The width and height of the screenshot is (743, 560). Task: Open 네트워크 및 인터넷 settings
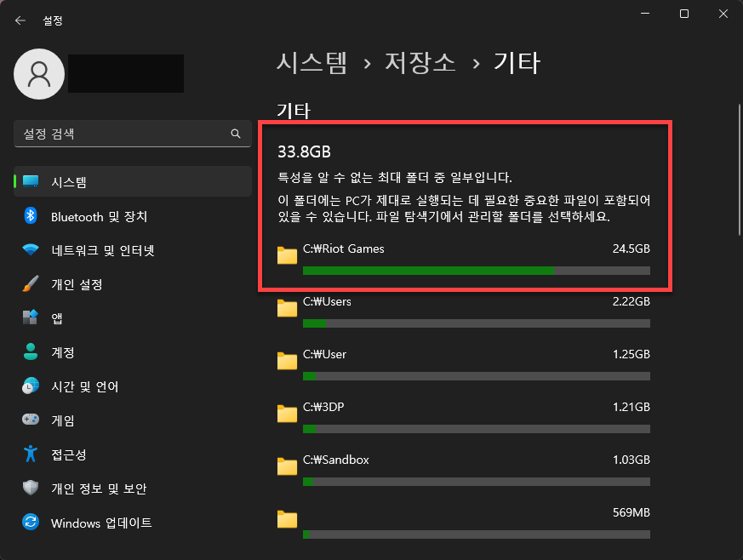click(132, 250)
